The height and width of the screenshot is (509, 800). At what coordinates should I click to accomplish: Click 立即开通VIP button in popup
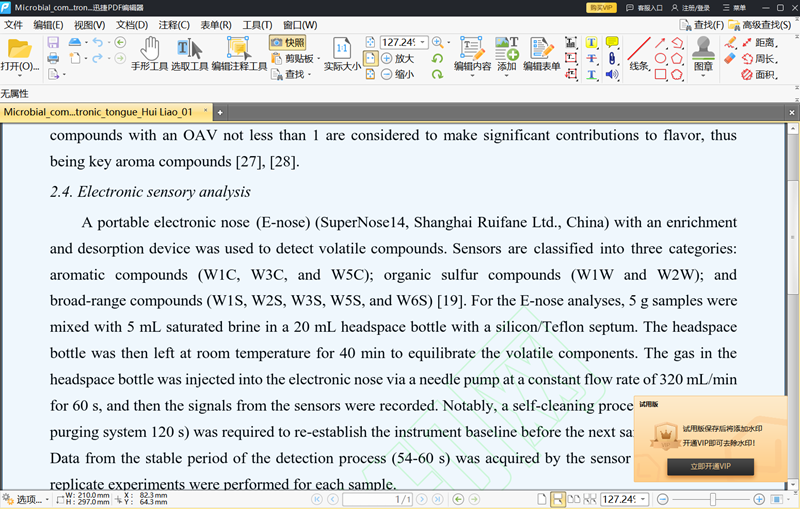click(710, 466)
